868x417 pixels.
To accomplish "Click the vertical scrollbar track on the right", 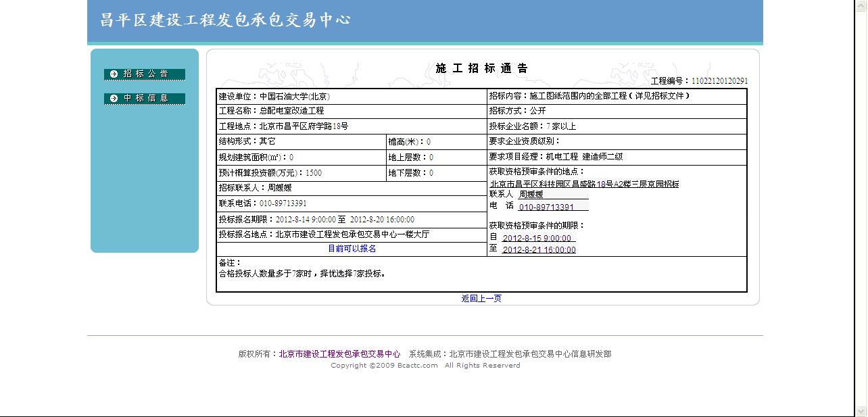I will point(861,203).
